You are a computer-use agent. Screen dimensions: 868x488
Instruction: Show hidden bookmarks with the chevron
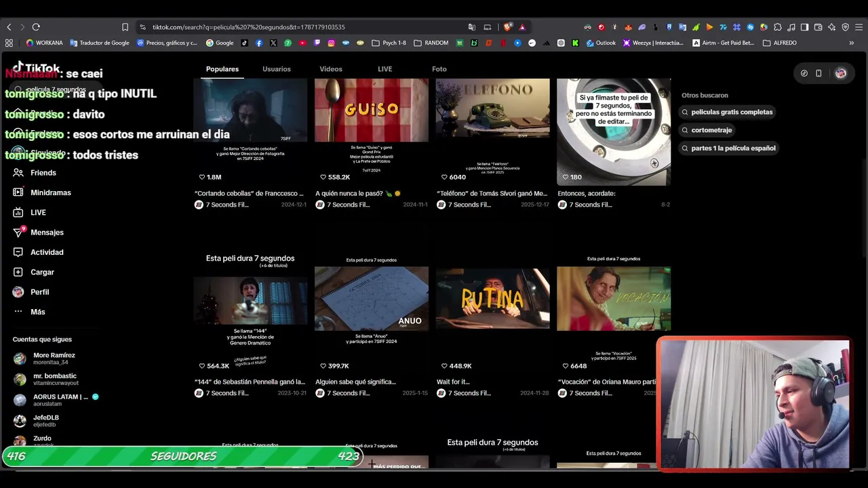tap(852, 43)
